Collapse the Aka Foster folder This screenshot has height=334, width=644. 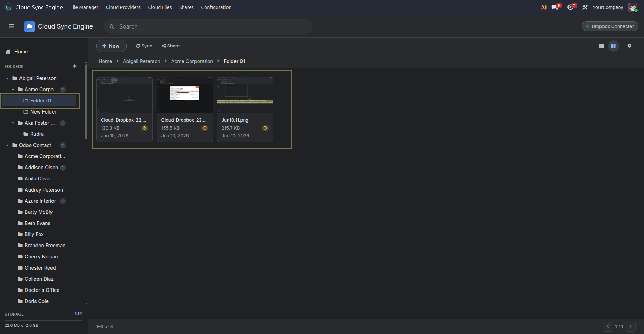coord(13,123)
